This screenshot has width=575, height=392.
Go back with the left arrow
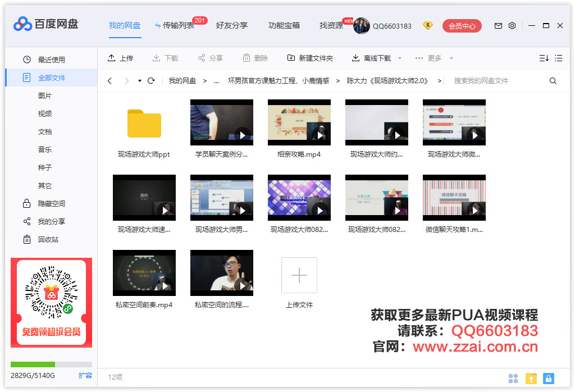pos(109,81)
